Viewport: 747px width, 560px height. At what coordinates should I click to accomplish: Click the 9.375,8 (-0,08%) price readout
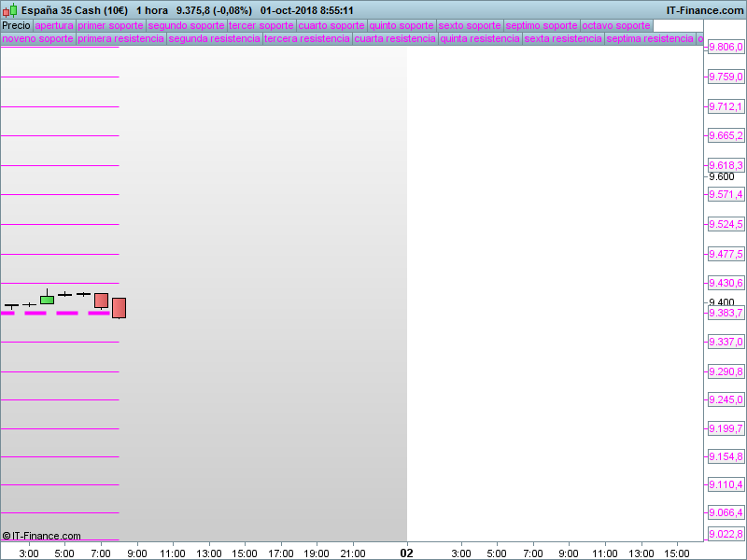(x=214, y=10)
